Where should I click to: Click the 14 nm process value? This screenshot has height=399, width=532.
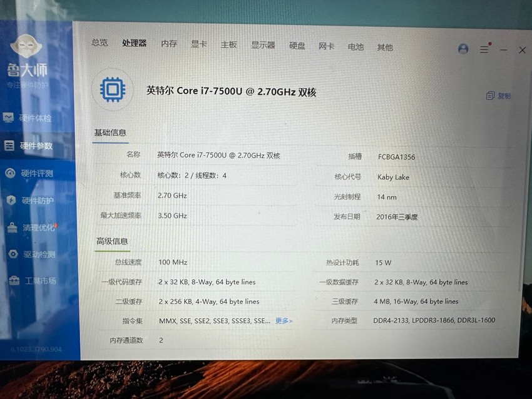pos(387,197)
